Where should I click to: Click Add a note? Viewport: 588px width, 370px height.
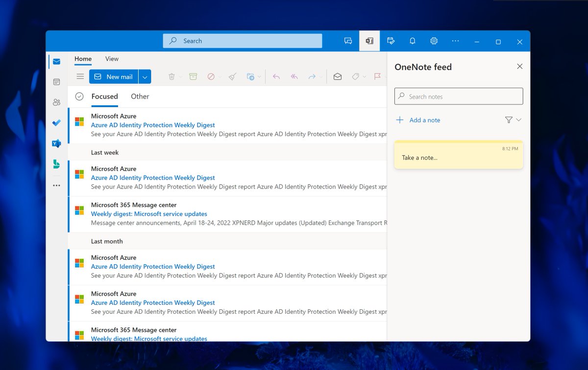pyautogui.click(x=418, y=120)
